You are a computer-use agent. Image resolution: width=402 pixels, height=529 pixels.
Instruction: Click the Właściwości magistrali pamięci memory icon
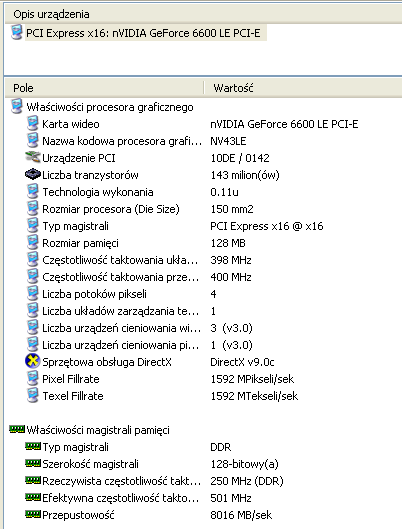click(17, 429)
